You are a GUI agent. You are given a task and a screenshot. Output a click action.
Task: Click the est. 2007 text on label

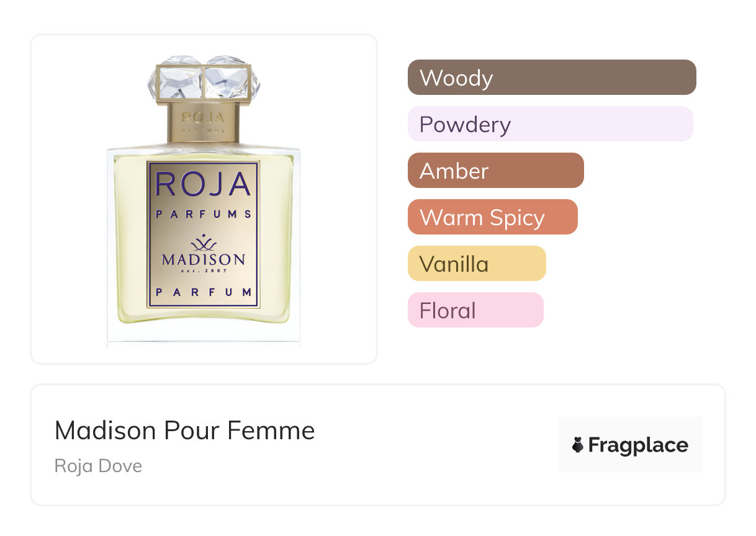coord(203,271)
